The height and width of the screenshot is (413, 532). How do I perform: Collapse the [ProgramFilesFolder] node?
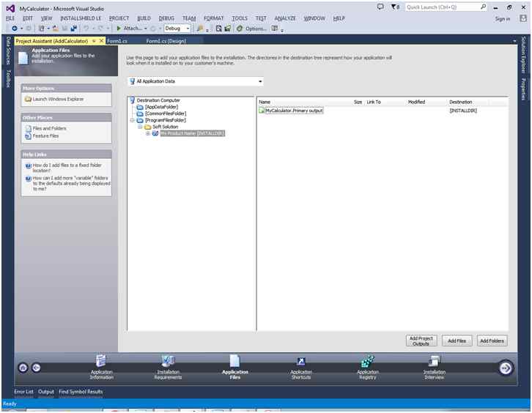(133, 120)
